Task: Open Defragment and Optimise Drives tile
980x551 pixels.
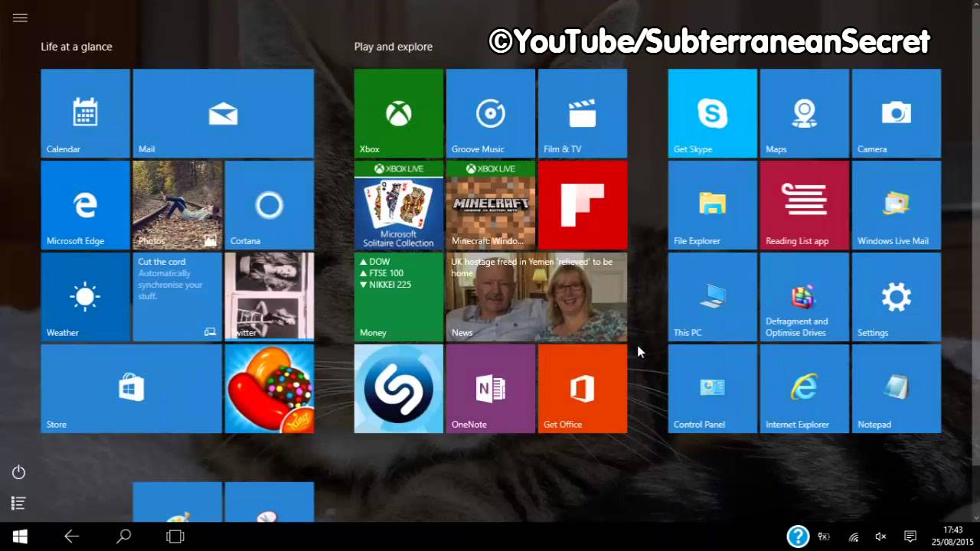Action: click(x=804, y=297)
